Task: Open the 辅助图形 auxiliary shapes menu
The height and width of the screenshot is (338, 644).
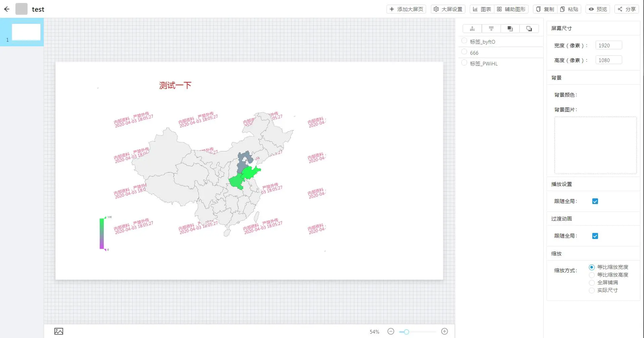Action: 511,9
